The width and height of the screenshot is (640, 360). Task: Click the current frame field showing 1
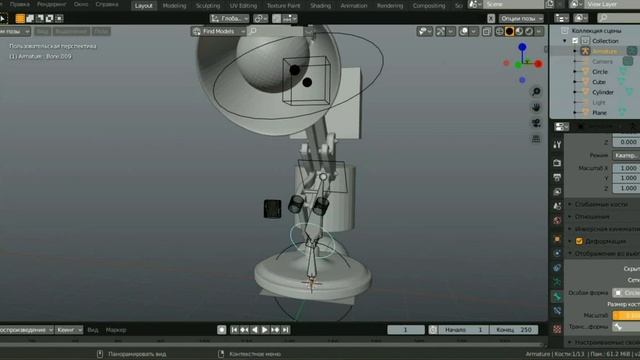tap(406, 330)
